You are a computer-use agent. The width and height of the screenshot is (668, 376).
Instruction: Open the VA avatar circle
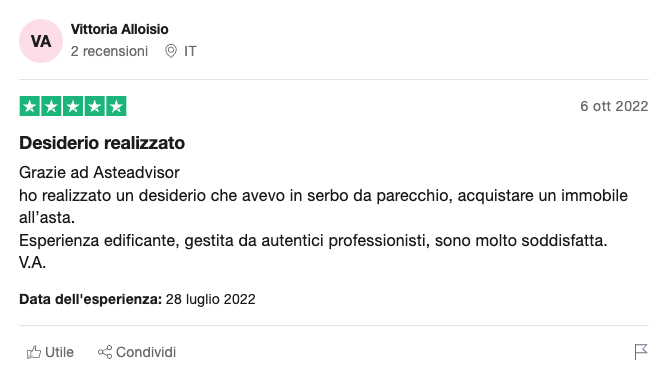(41, 41)
